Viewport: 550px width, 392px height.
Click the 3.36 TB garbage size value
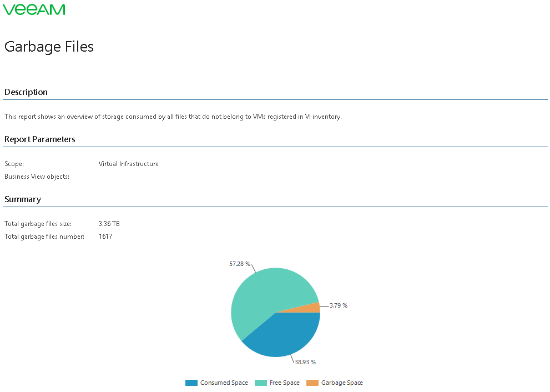(x=109, y=224)
